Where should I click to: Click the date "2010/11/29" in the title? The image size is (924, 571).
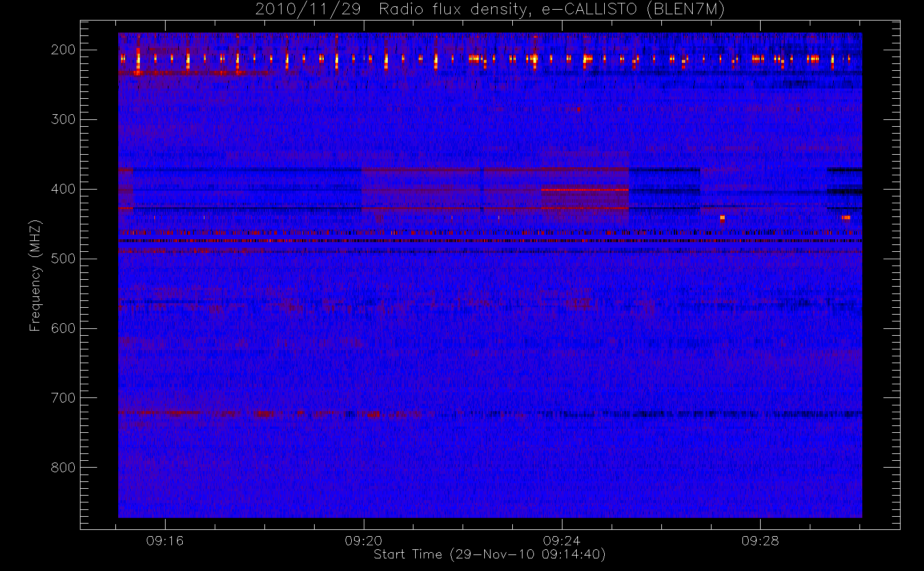point(308,10)
